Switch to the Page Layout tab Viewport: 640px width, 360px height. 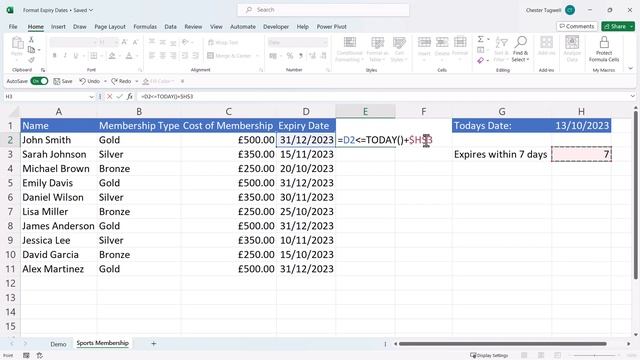coord(110,27)
